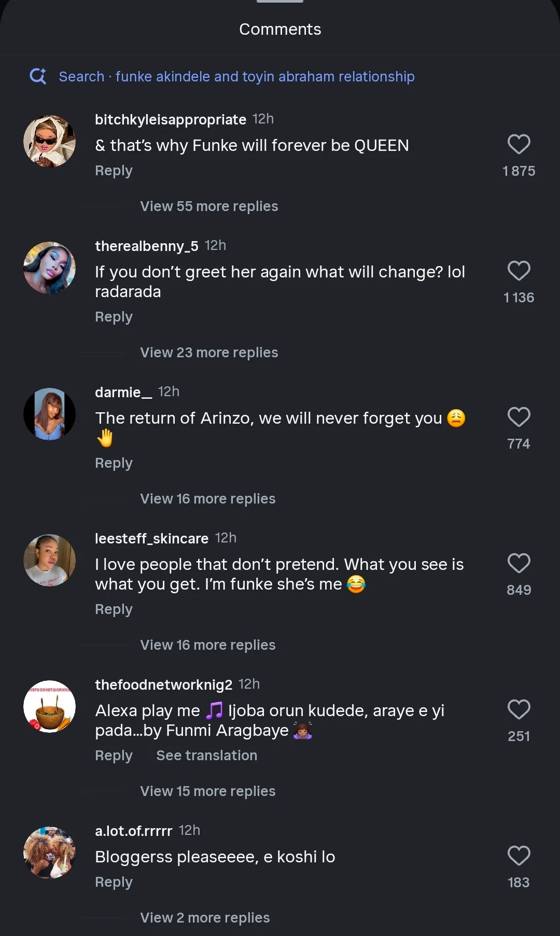The image size is (560, 936).
Task: Open therealbenny_5's avatar
Action: click(50, 268)
